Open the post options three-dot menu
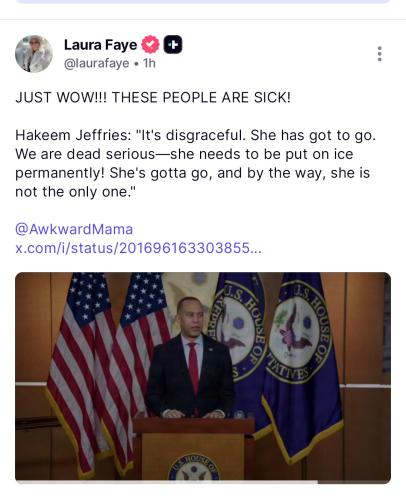Image resolution: width=406 pixels, height=500 pixels. coord(379,54)
